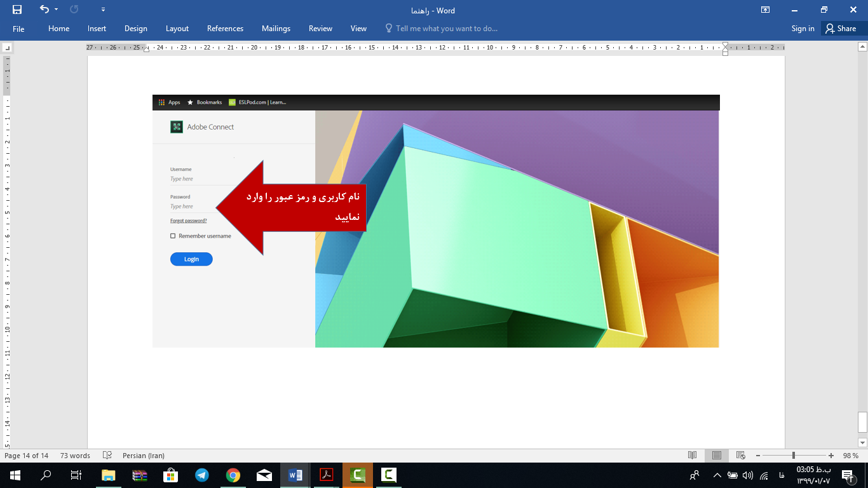Open the View tab

tap(358, 29)
